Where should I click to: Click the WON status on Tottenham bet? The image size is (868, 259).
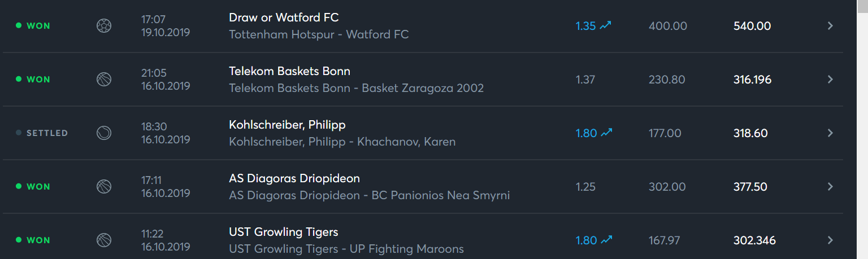tap(38, 26)
